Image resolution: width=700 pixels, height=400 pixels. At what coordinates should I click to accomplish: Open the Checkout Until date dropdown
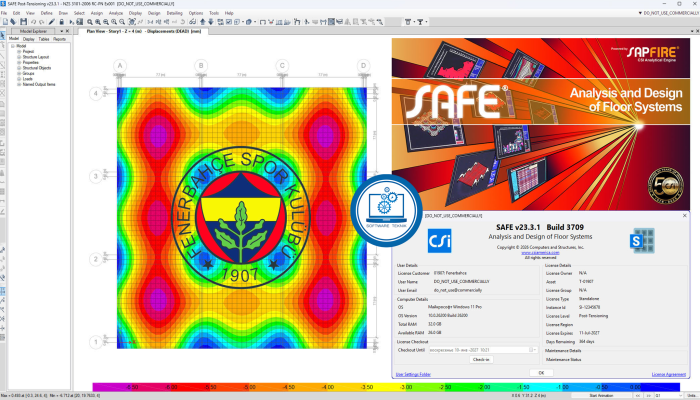pyautogui.click(x=535, y=350)
